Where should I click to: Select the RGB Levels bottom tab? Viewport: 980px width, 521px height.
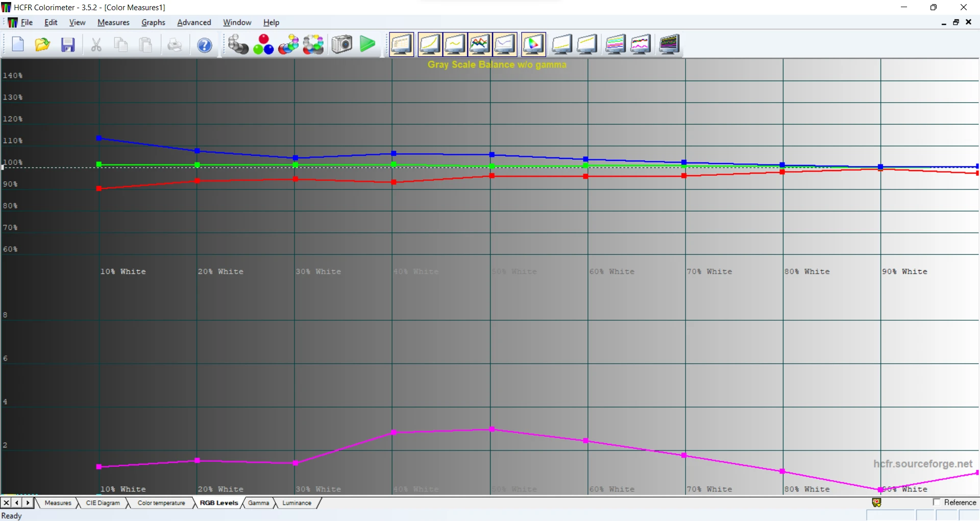(219, 503)
